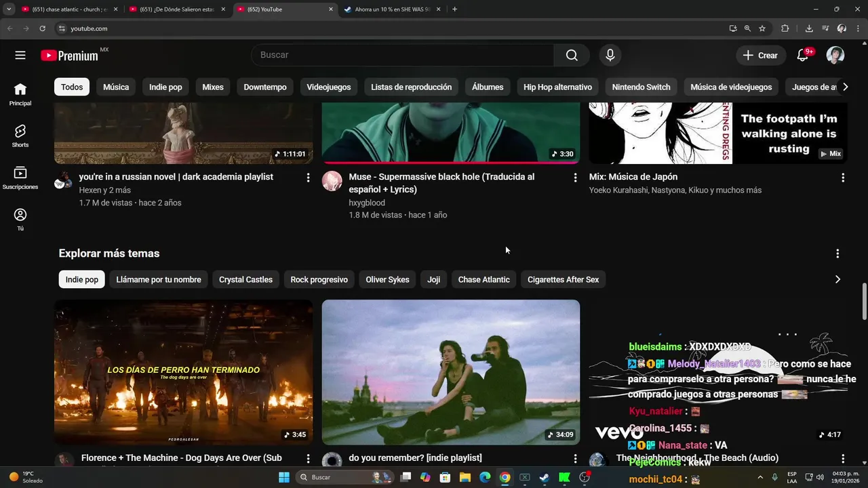The image size is (868, 488).
Task: Open Shorts in the sidebar
Action: 20,136
